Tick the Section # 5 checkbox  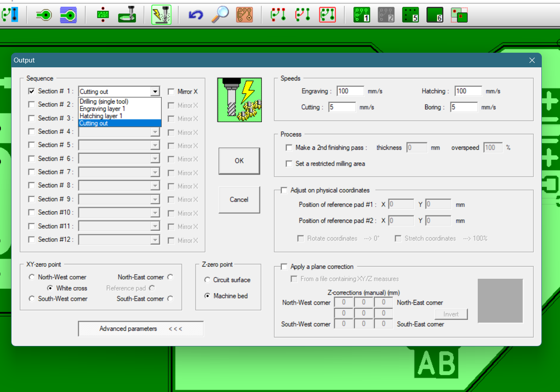[x=31, y=145]
